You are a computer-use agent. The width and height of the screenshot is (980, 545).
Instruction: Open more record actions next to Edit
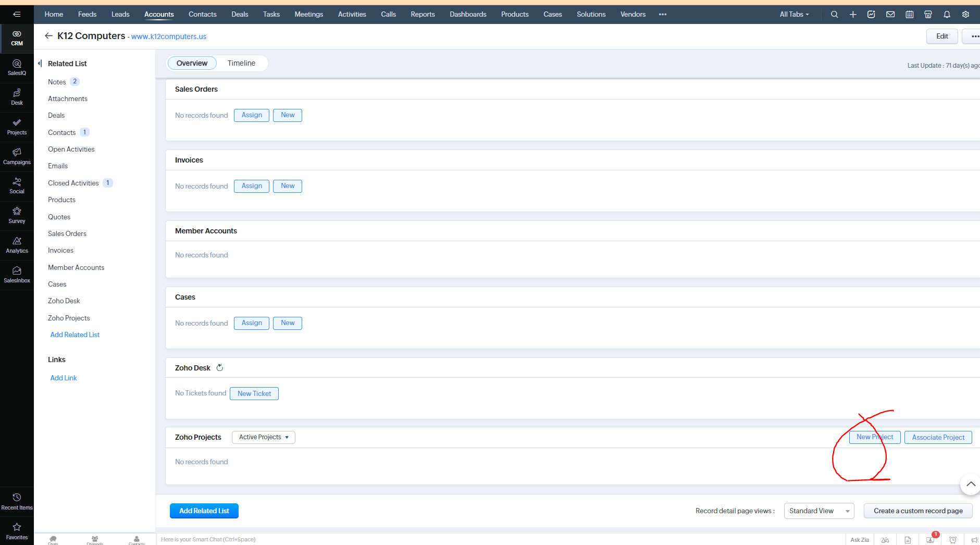972,36
